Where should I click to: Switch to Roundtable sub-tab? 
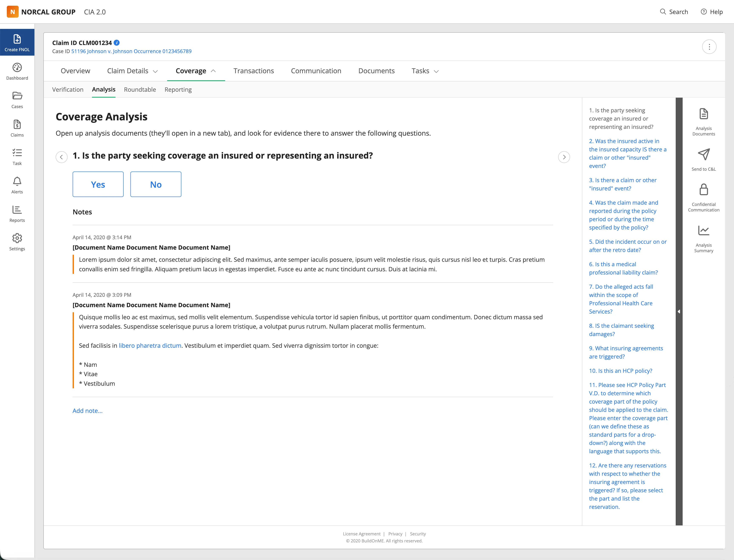coord(140,89)
